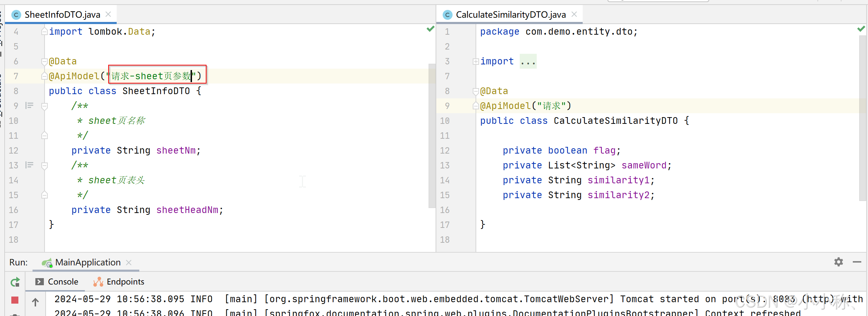
Task: Switch to the SheetInfoDTO.java tab
Action: (62, 15)
